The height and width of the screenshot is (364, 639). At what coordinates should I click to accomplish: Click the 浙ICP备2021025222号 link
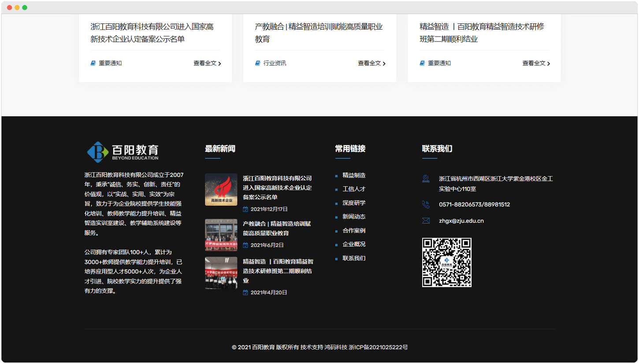(x=378, y=347)
